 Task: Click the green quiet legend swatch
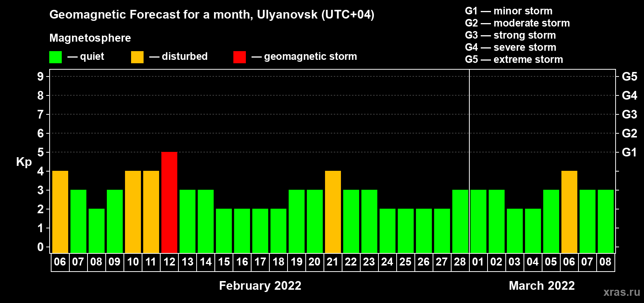pyautogui.click(x=55, y=57)
